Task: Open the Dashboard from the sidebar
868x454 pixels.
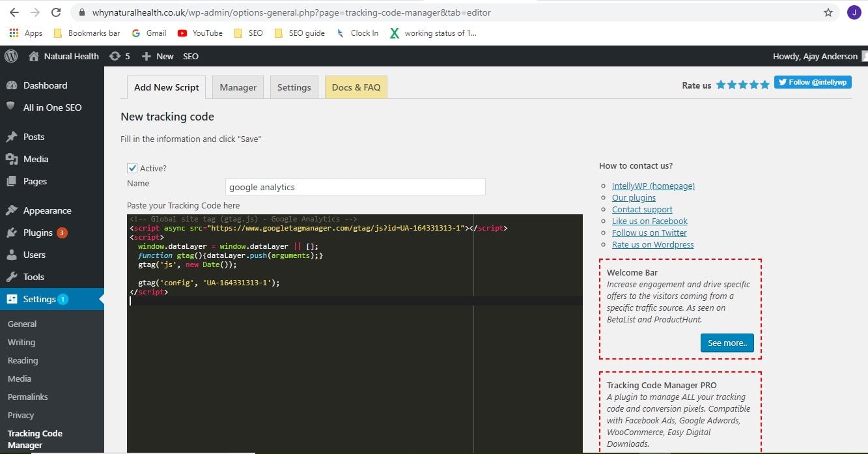Action: pyautogui.click(x=14, y=85)
